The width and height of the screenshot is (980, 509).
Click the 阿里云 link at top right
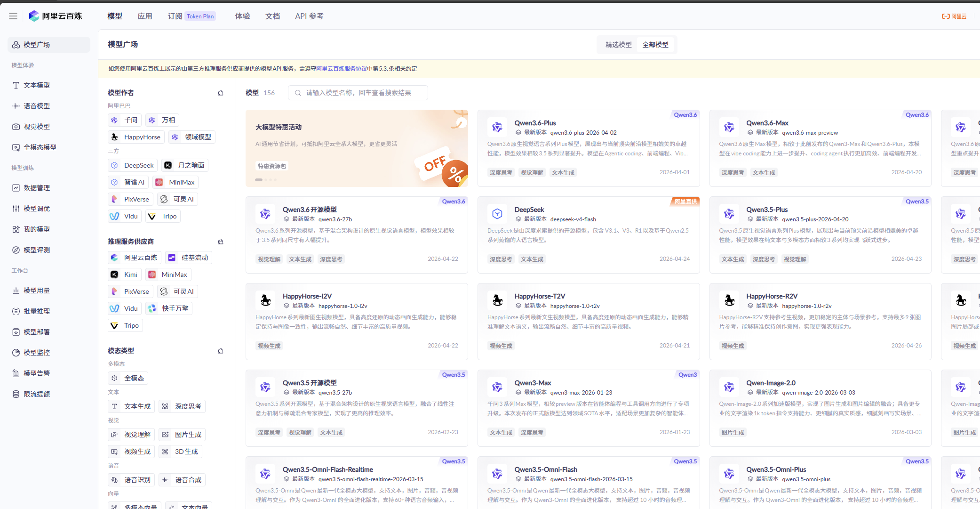(x=954, y=16)
